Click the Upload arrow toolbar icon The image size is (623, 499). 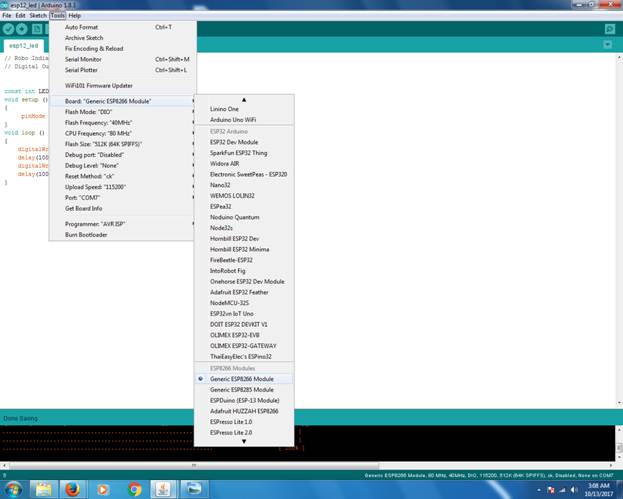coord(22,29)
